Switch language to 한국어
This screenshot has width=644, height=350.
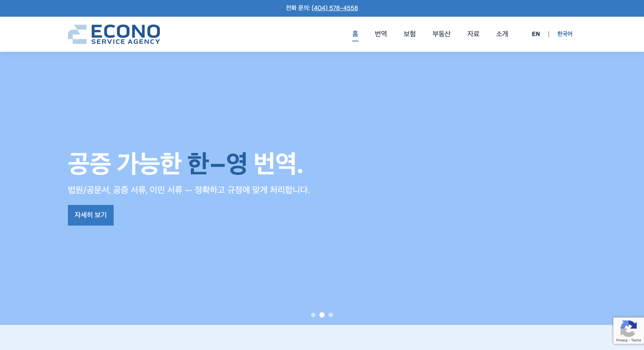(564, 34)
